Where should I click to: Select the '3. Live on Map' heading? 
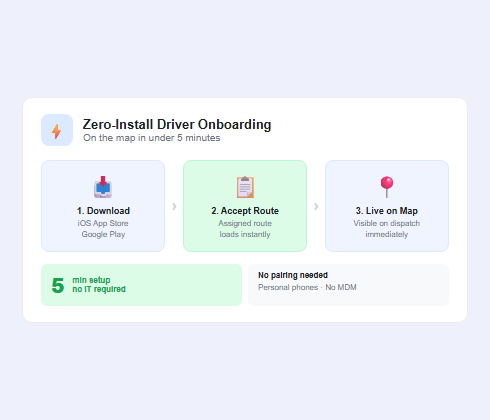point(387,211)
